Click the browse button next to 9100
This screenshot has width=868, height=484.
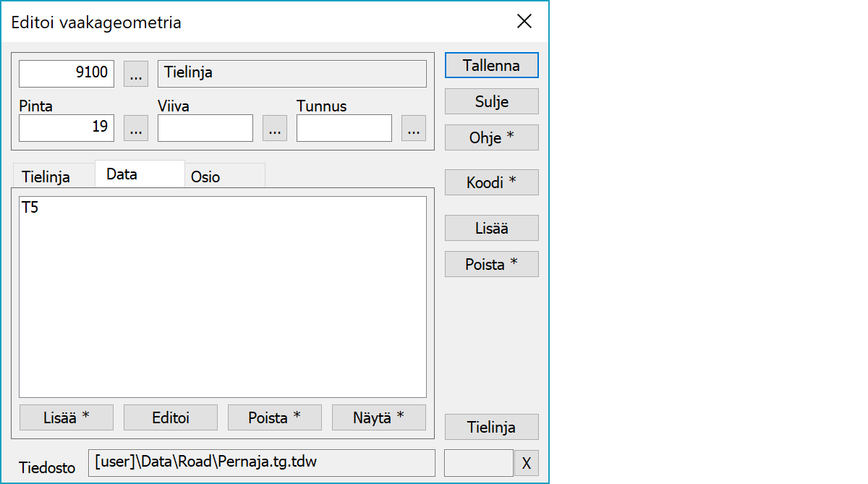(x=136, y=73)
